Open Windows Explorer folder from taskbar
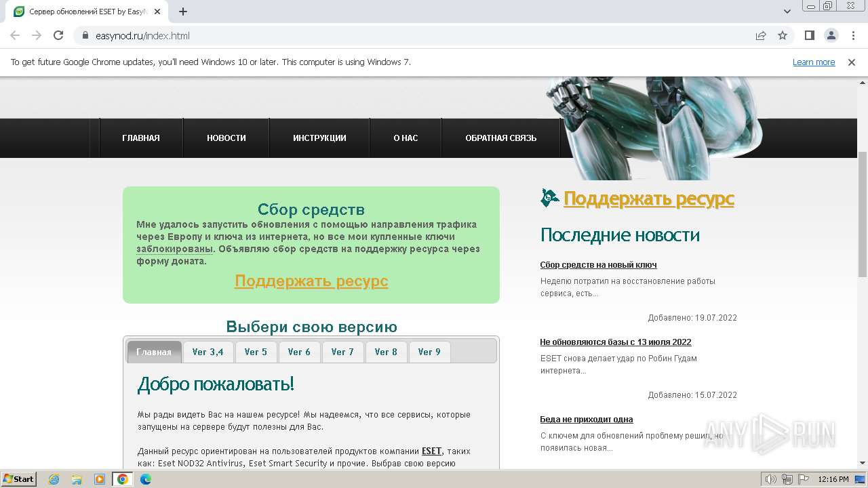868x488 pixels. [x=77, y=479]
